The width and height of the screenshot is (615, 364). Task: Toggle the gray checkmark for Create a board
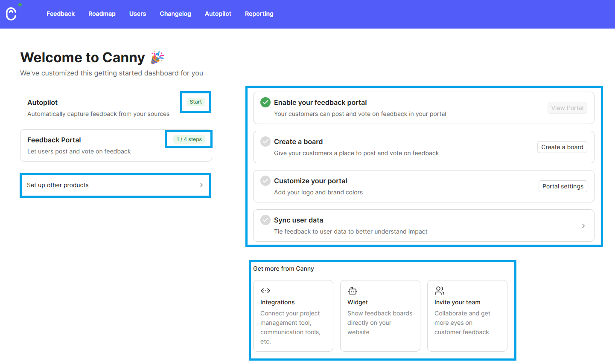(265, 142)
